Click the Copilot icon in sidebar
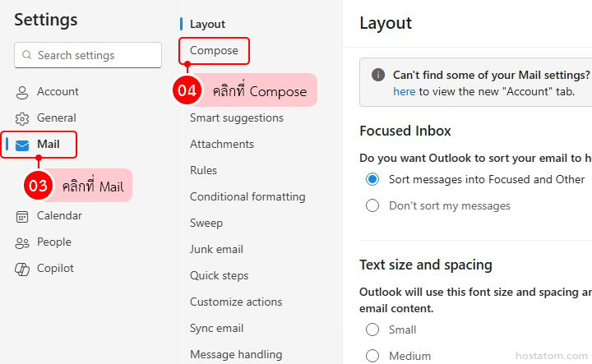The width and height of the screenshot is (592, 364). pos(22,269)
